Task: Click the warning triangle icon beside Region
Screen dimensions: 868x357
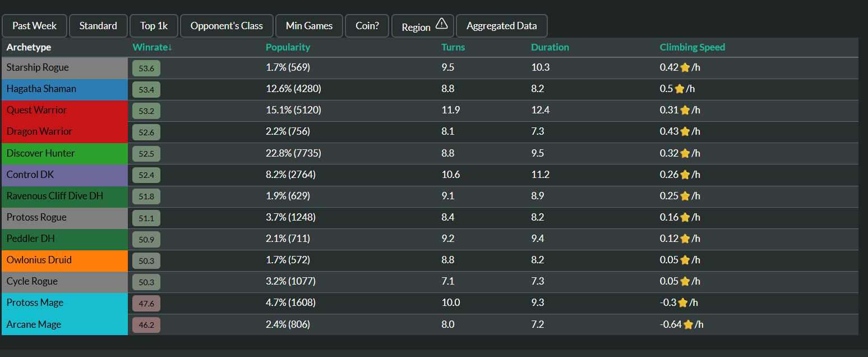Action: point(442,24)
